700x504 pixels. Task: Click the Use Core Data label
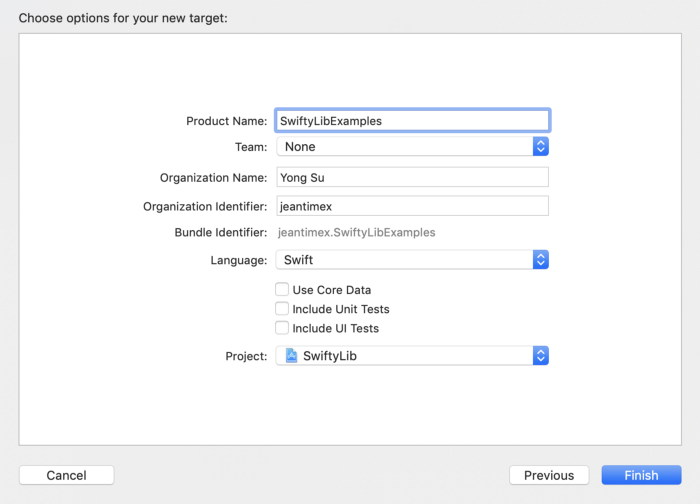[x=331, y=290]
